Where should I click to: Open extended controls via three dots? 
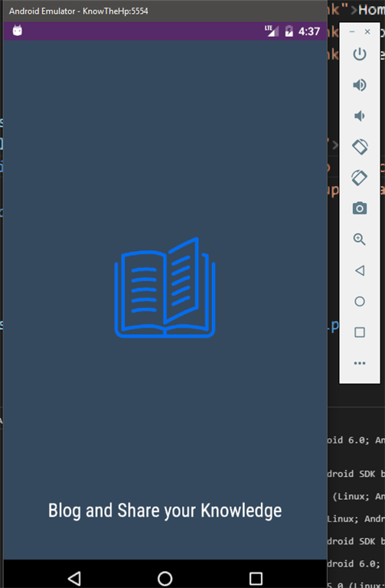click(360, 363)
